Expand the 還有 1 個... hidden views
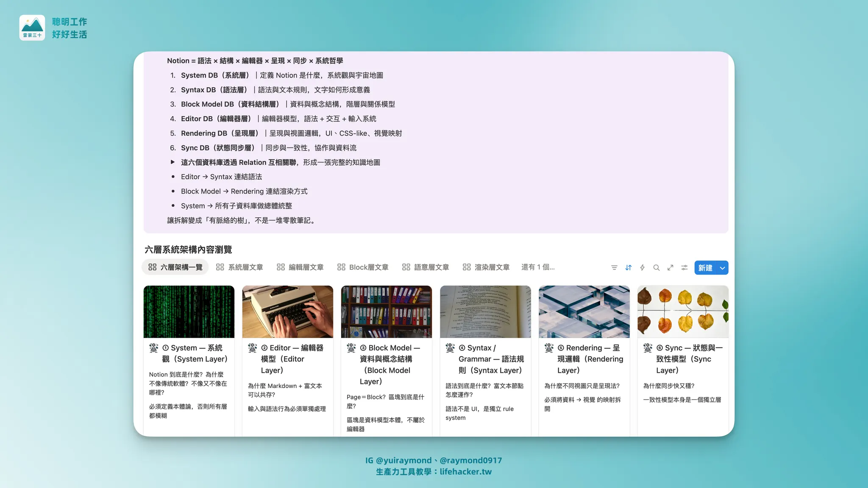868x488 pixels. tap(537, 267)
